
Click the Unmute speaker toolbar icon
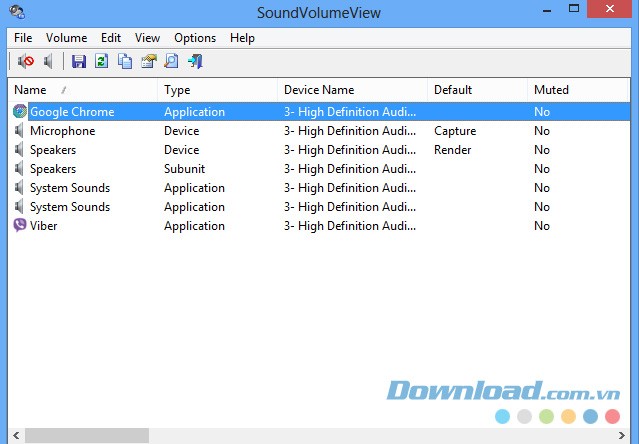(x=48, y=62)
